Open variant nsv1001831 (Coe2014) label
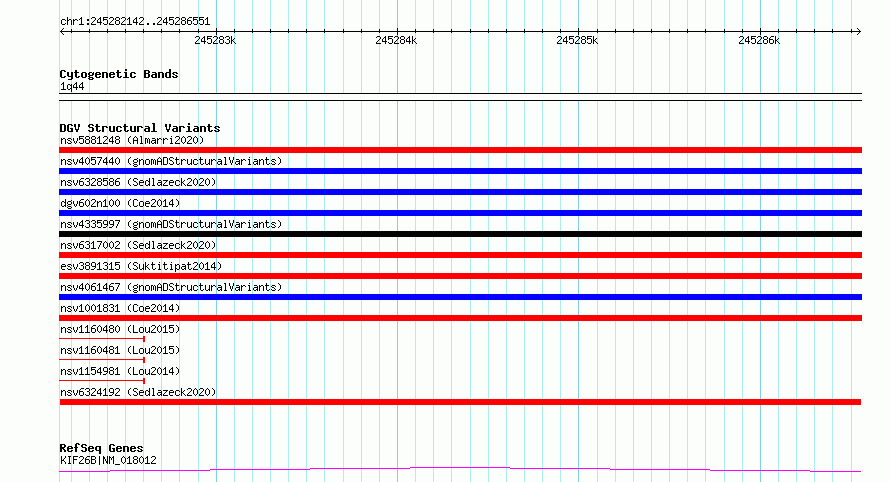This screenshot has width=890, height=482. point(120,308)
